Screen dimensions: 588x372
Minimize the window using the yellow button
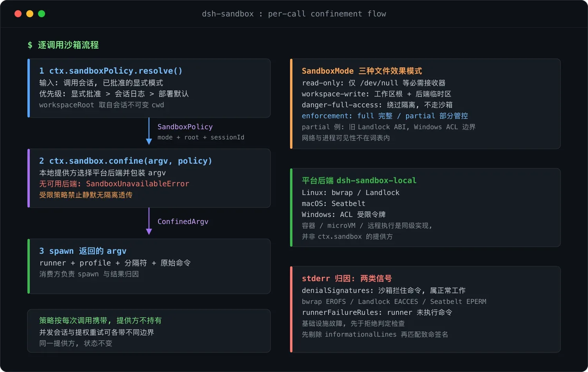click(x=30, y=14)
